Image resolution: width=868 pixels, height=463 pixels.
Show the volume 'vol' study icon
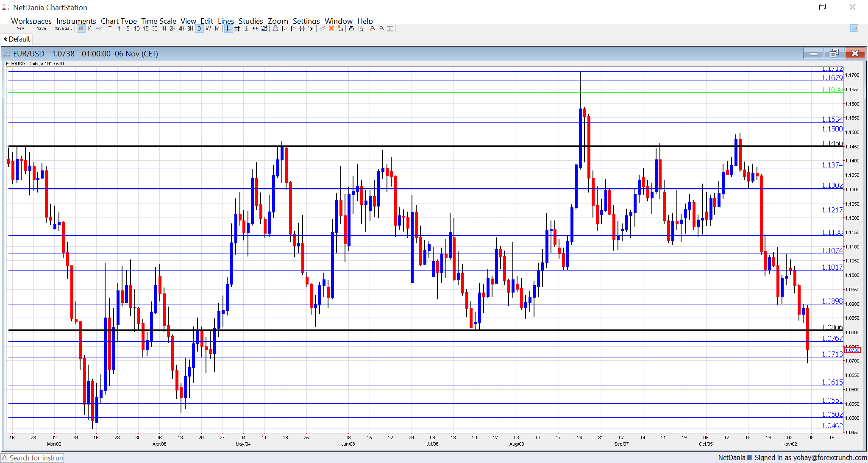(264, 28)
